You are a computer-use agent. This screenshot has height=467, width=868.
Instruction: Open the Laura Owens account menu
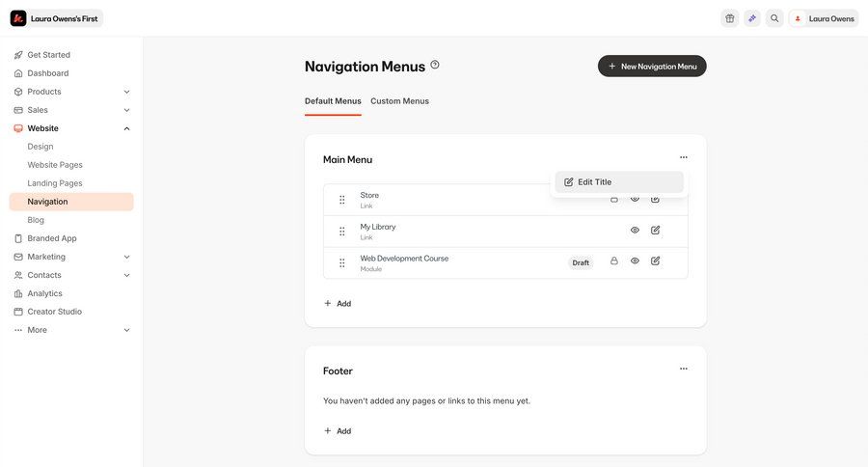point(824,18)
